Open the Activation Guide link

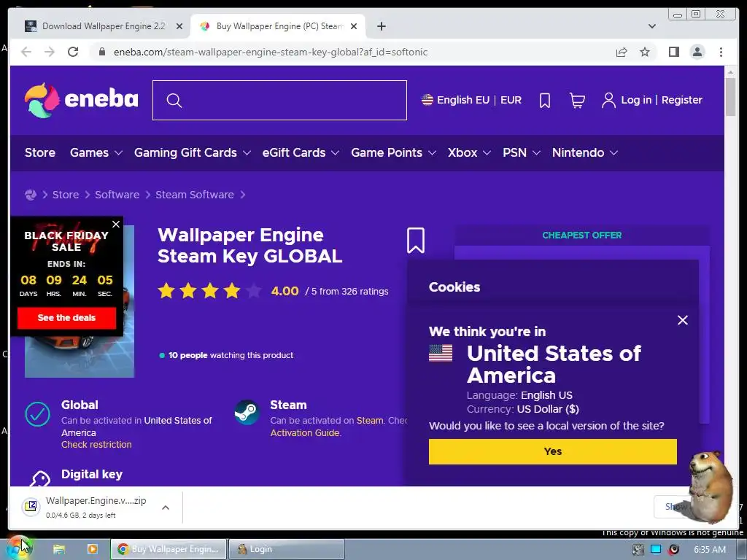(305, 433)
